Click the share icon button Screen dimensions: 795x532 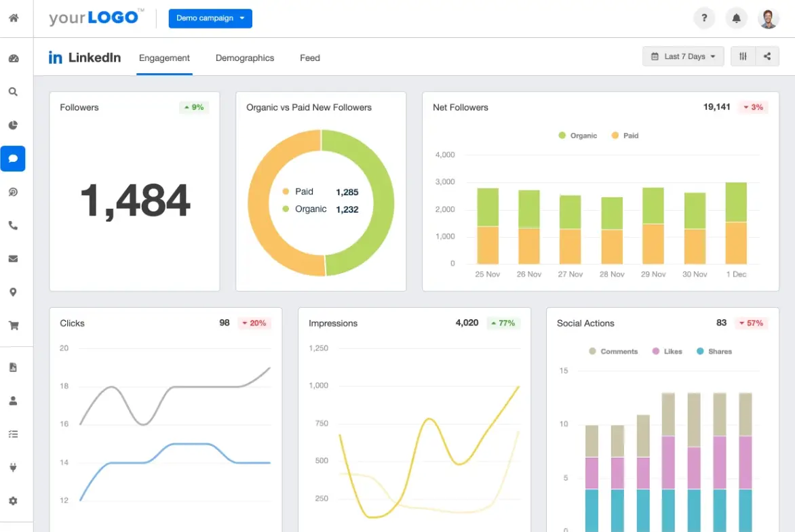click(767, 56)
